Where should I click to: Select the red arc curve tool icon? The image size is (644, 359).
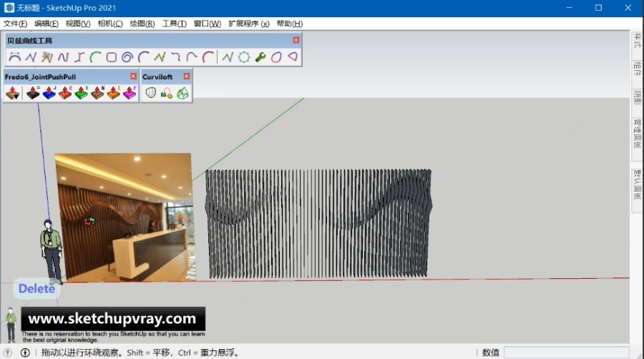[x=208, y=57]
